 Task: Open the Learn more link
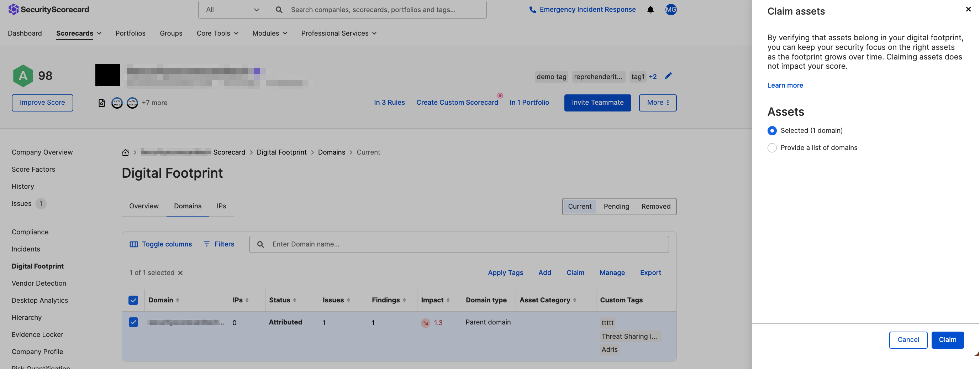[x=785, y=85]
